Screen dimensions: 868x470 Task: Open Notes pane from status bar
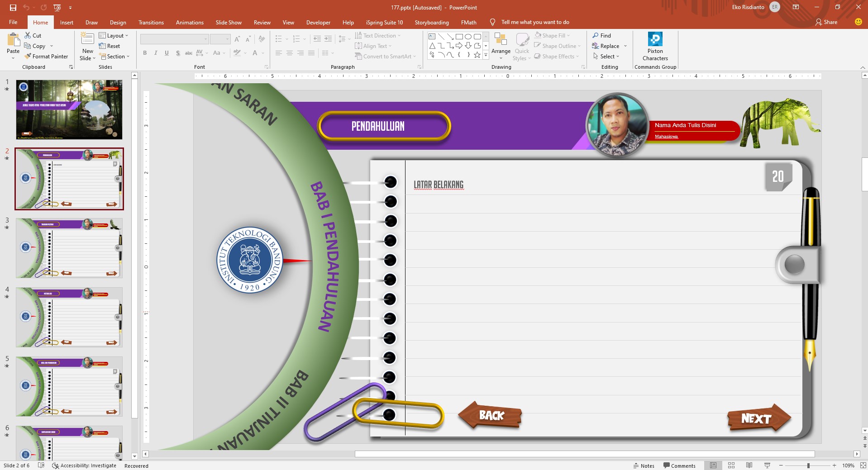pyautogui.click(x=644, y=465)
